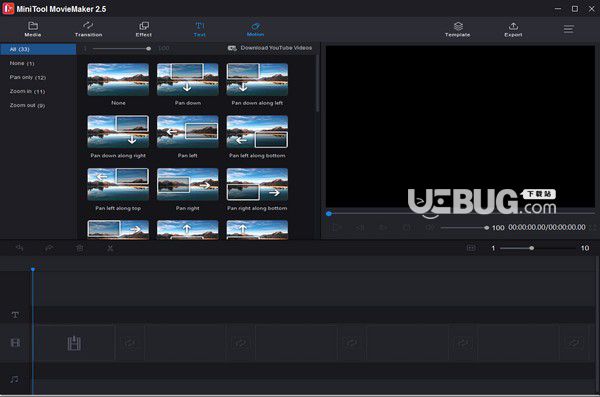Click the preview Play button
Image resolution: width=600 pixels, height=397 pixels.
(336, 227)
